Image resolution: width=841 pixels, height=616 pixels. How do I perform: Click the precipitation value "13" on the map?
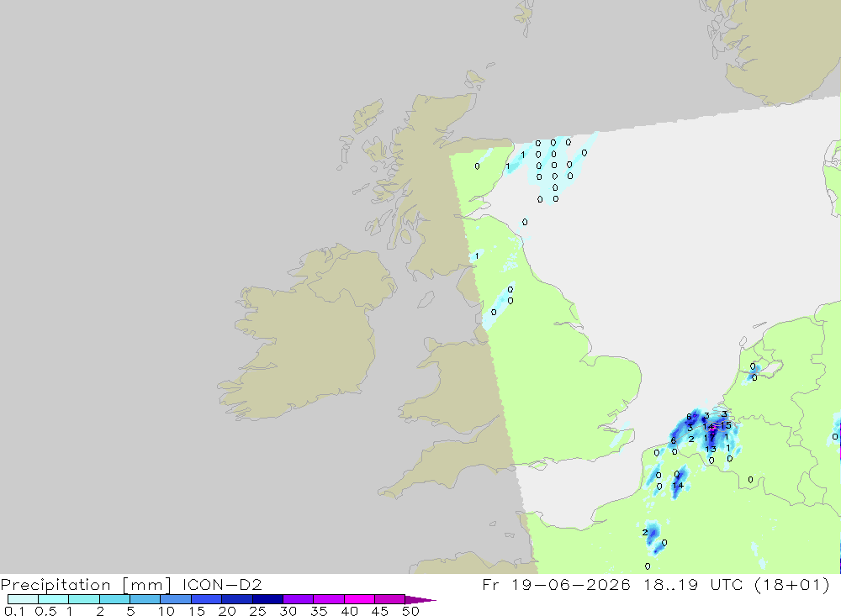pos(710,450)
